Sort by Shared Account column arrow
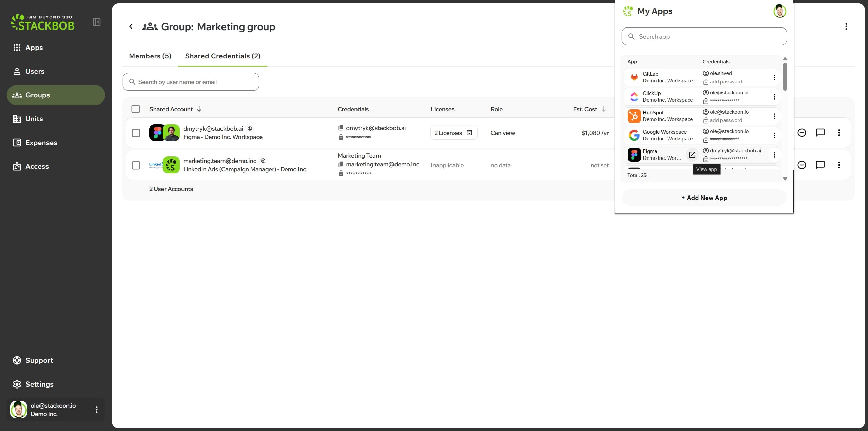This screenshot has height=431, width=868. 199,109
